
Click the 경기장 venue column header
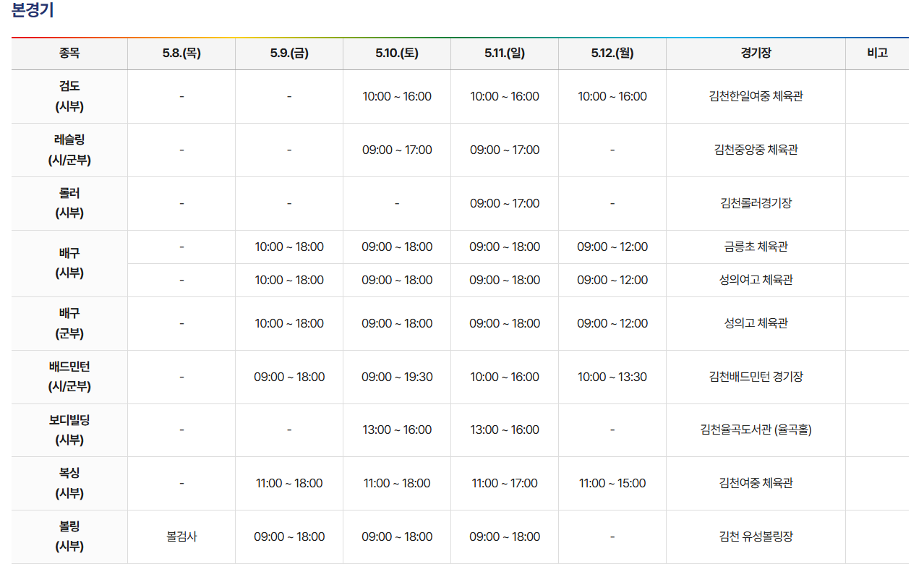(x=756, y=54)
